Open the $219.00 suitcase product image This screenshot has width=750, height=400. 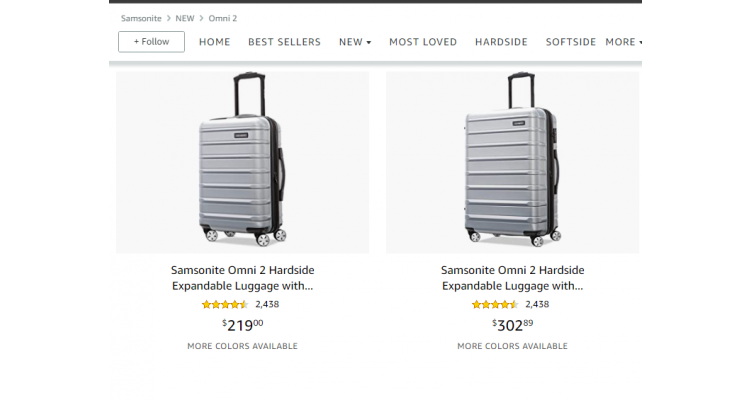(x=242, y=162)
